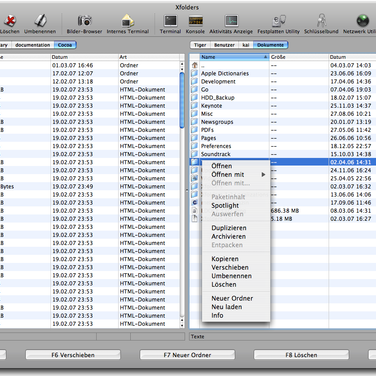376x376 pixels.
Task: Select the Dokumente path segment
Action: click(x=270, y=45)
